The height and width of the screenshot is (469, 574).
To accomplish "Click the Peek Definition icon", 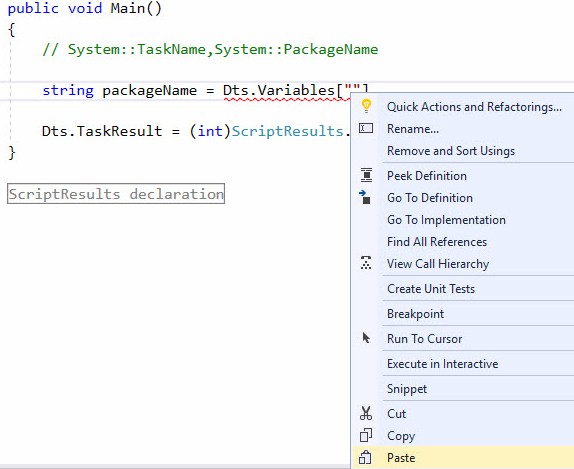I will [366, 175].
